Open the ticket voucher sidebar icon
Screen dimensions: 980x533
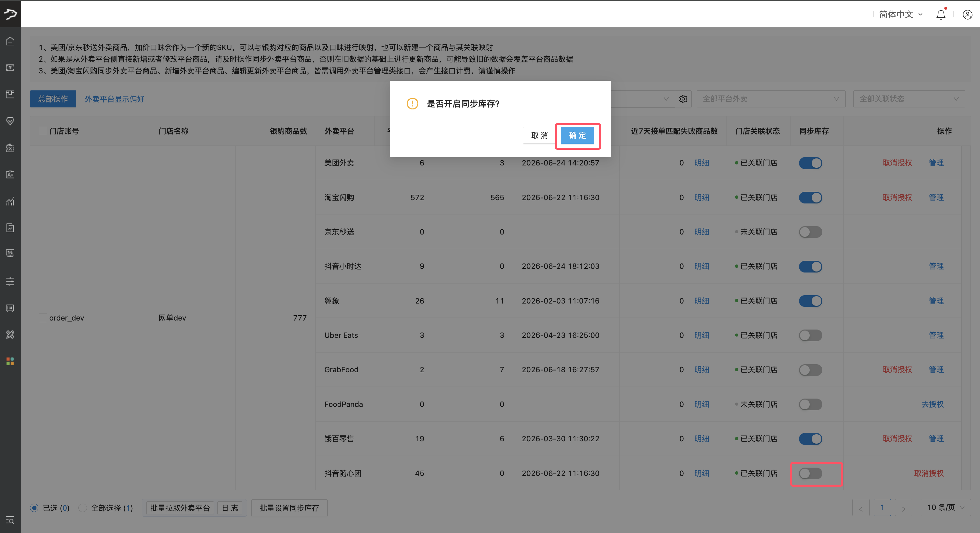click(10, 308)
